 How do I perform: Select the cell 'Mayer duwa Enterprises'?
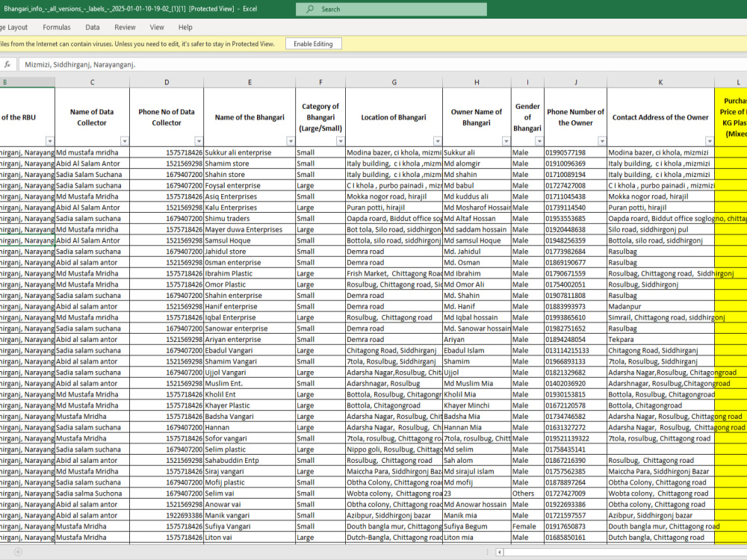pos(249,229)
